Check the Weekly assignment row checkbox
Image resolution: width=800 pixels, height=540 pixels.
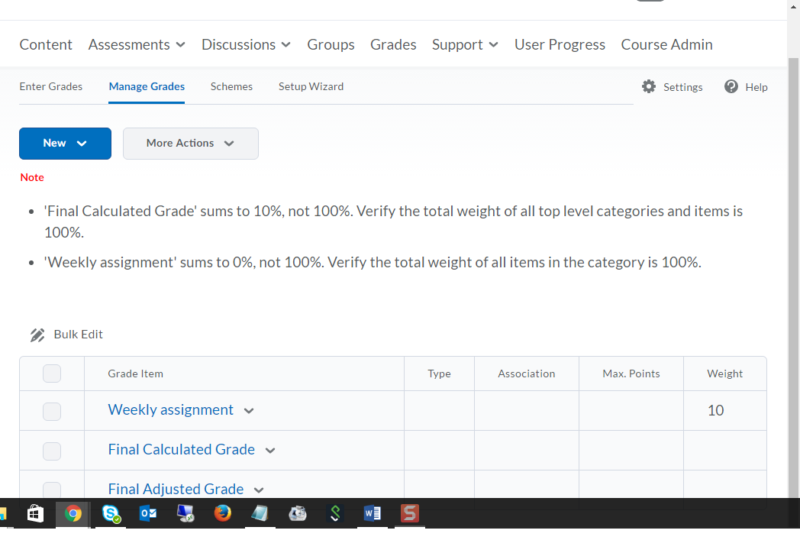click(x=52, y=411)
